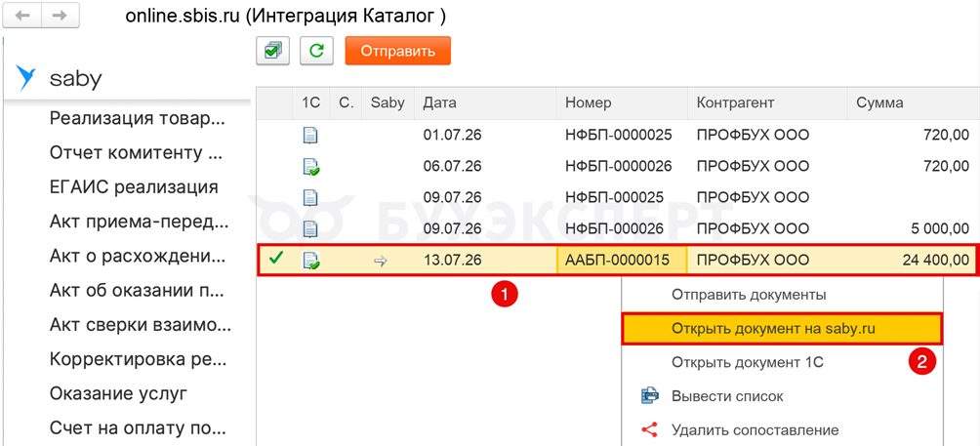Image resolution: width=980 pixels, height=446 pixels.
Task: Sort by the Номер column header
Action: click(622, 103)
